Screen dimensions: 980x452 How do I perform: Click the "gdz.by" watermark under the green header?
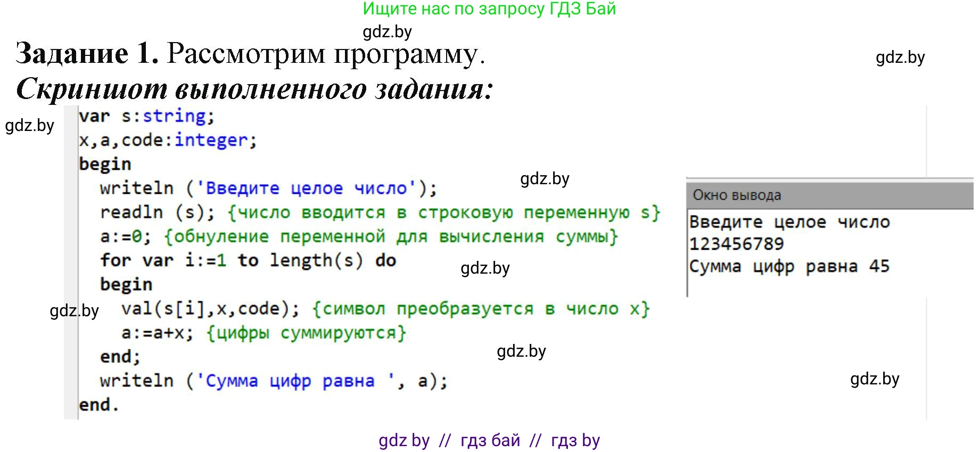(387, 32)
